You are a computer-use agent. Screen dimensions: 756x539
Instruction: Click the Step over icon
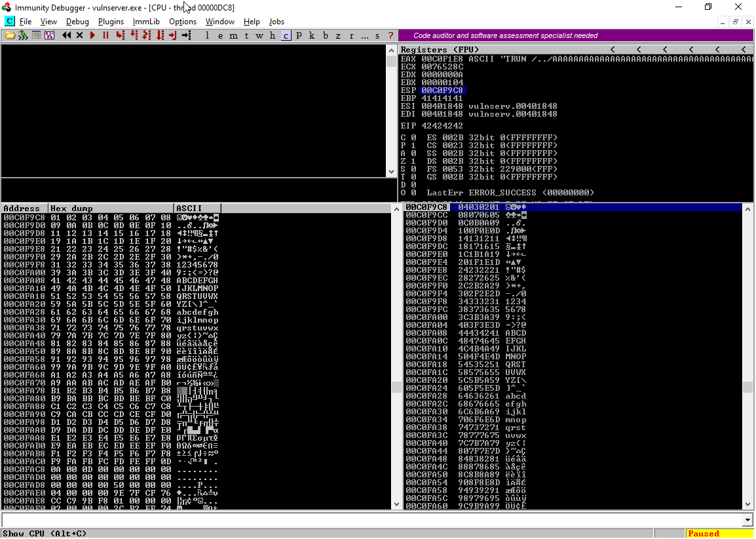point(134,35)
